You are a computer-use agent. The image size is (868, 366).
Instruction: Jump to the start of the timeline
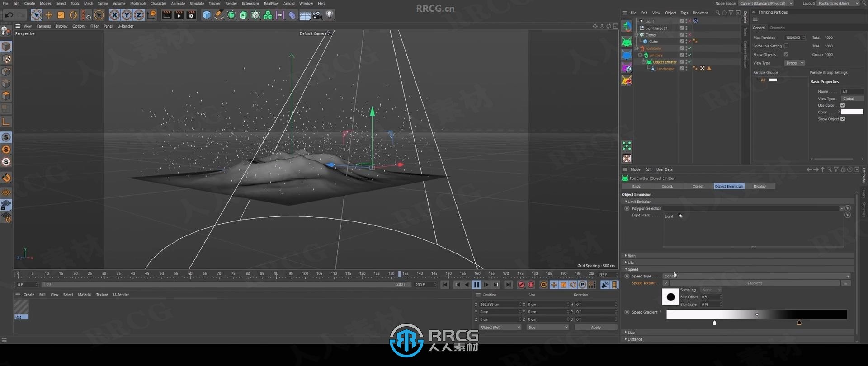tap(445, 285)
